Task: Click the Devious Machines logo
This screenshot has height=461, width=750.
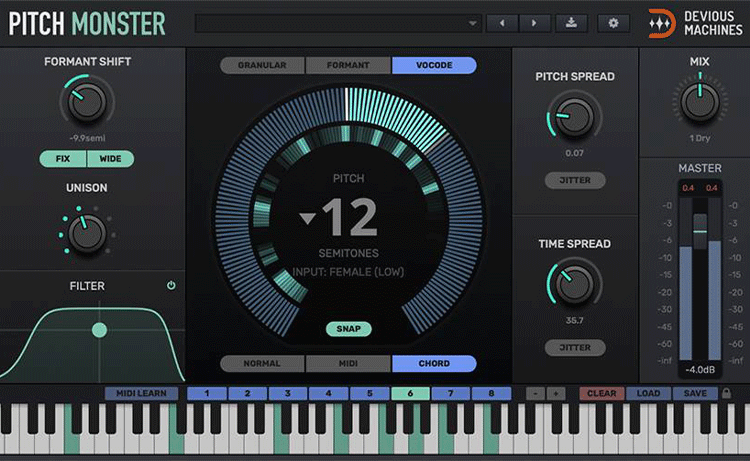Action: pos(695,23)
